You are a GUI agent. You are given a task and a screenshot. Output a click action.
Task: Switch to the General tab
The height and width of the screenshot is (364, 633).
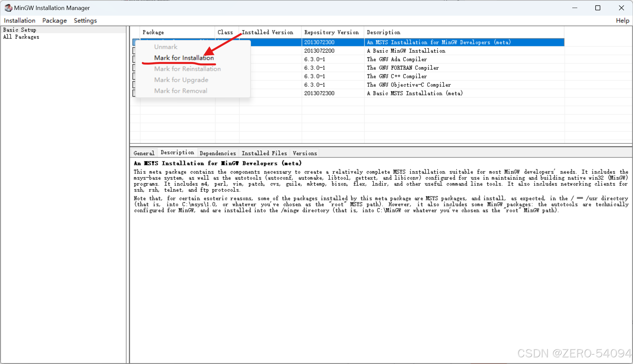click(x=144, y=153)
